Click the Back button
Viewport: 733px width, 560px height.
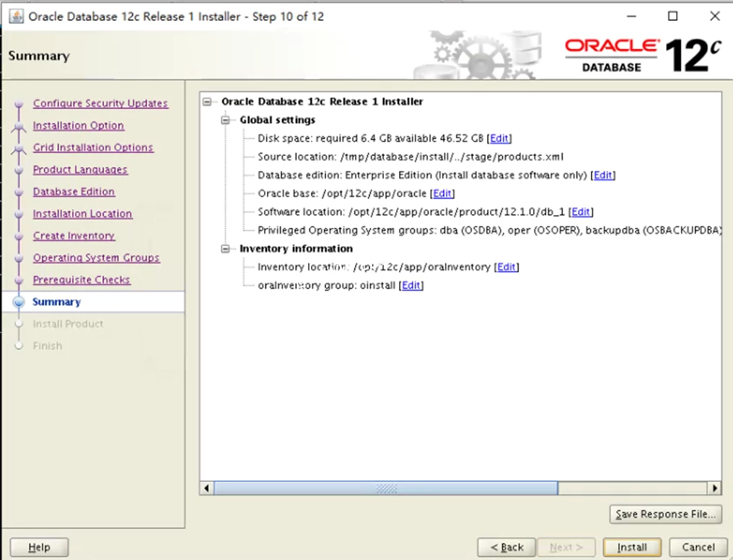click(506, 548)
